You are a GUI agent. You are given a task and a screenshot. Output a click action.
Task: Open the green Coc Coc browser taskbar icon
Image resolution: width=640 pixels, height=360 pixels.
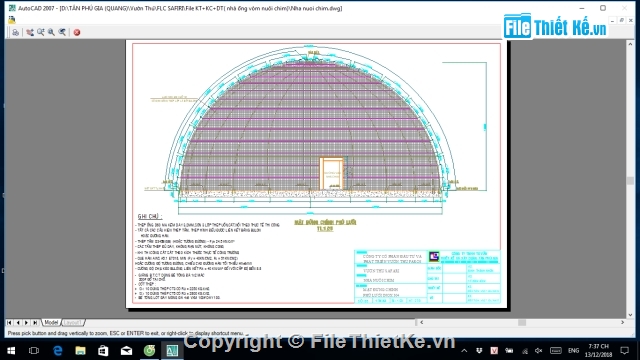(x=149, y=351)
